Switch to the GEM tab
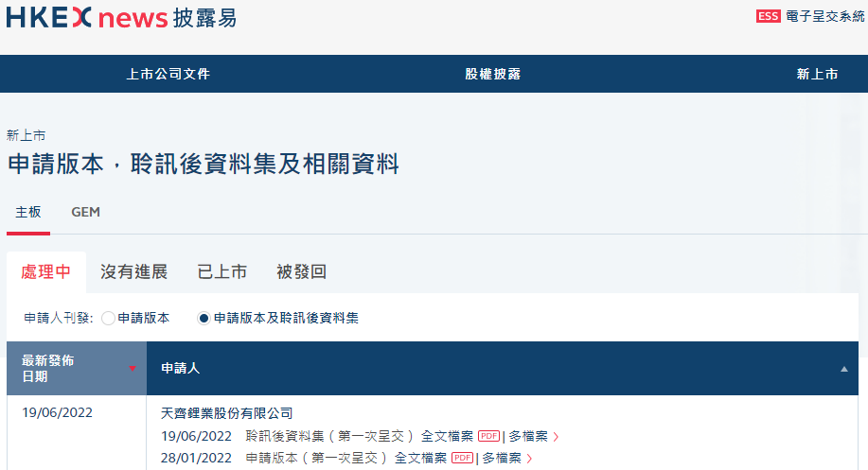The width and height of the screenshot is (868, 470). (85, 212)
